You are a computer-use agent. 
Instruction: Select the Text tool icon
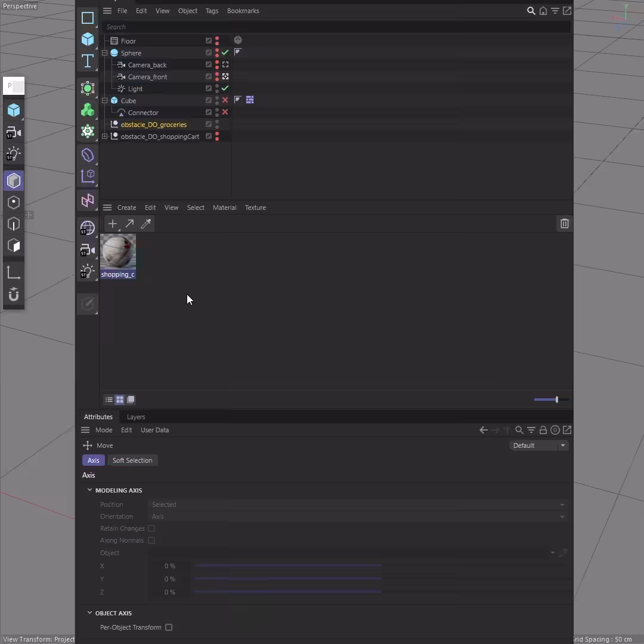coord(88,61)
